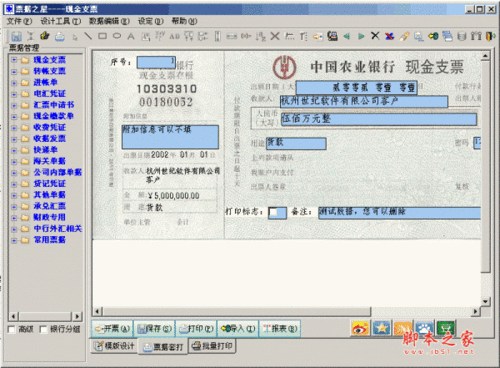Expand the 常用票据 folder node
The image size is (500, 368).
(14, 240)
